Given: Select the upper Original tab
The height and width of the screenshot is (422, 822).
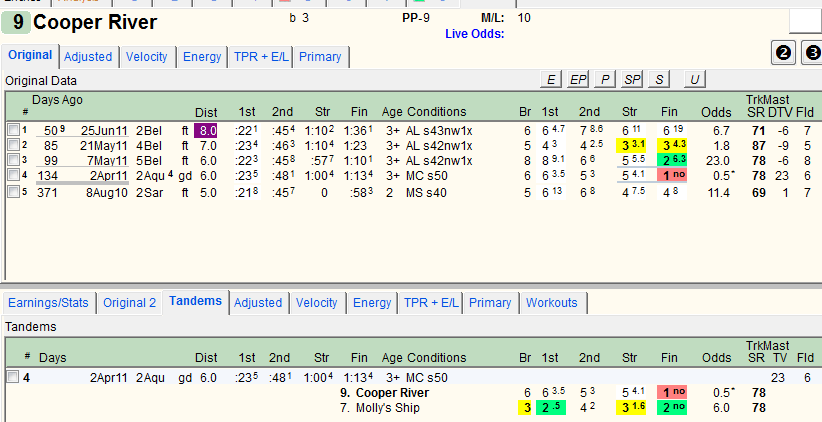Looking at the screenshot, I should click(x=30, y=55).
